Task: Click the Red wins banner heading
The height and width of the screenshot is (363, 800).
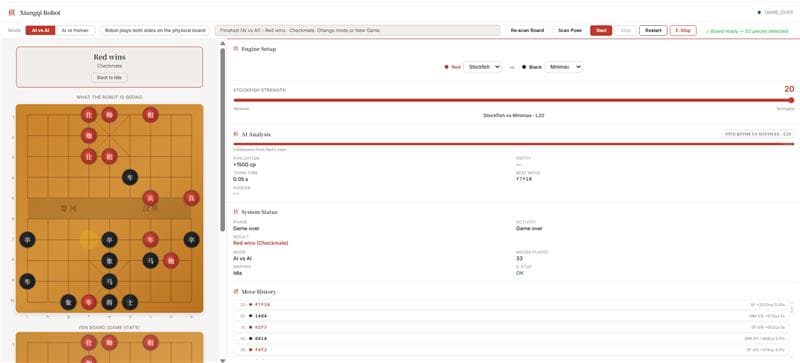Action: 109,57
